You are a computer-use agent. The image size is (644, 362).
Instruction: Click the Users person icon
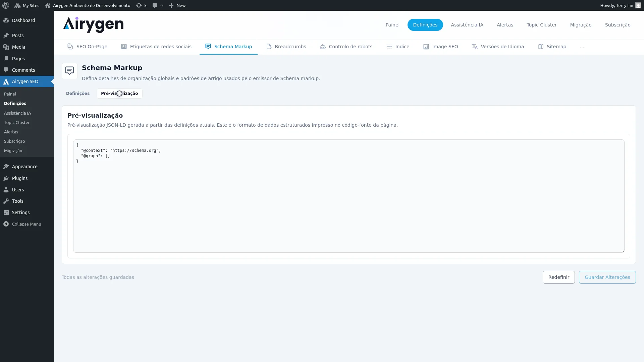[6, 190]
